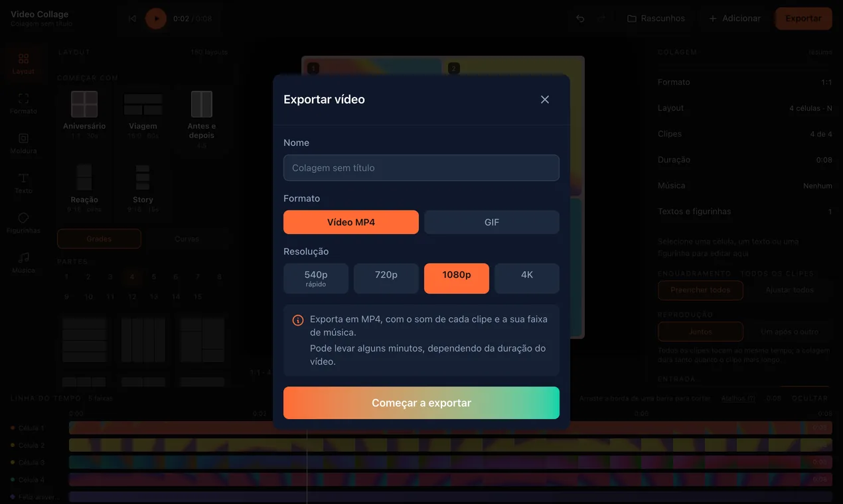Click the undo arrow icon
Viewport: 843px width, 504px height.
pyautogui.click(x=580, y=19)
